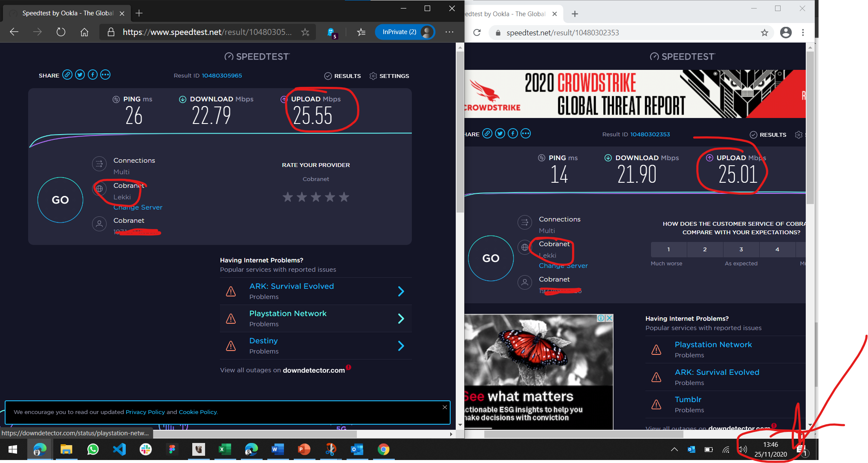Open new tab in Chrome window
This screenshot has height=463, width=868.
pyautogui.click(x=575, y=14)
